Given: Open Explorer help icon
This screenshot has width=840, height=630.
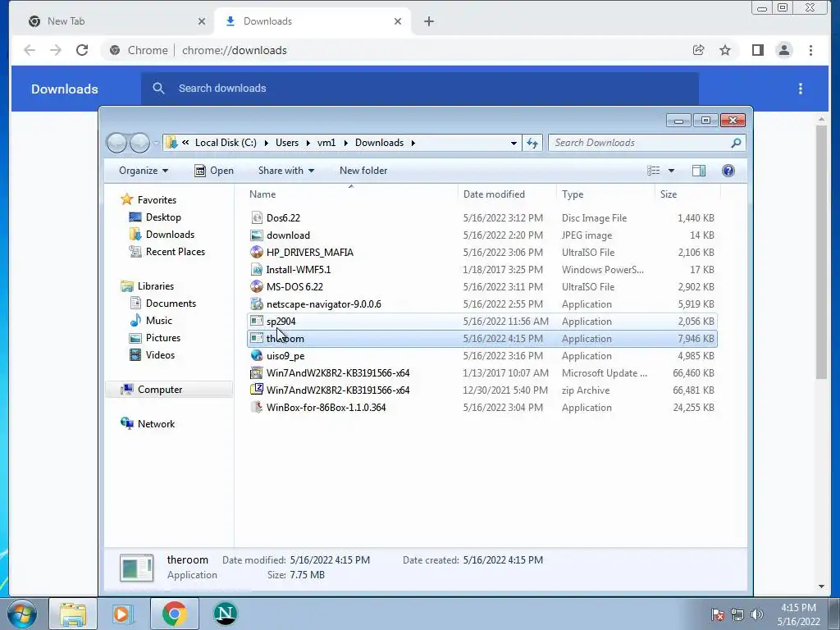Looking at the screenshot, I should (x=728, y=171).
